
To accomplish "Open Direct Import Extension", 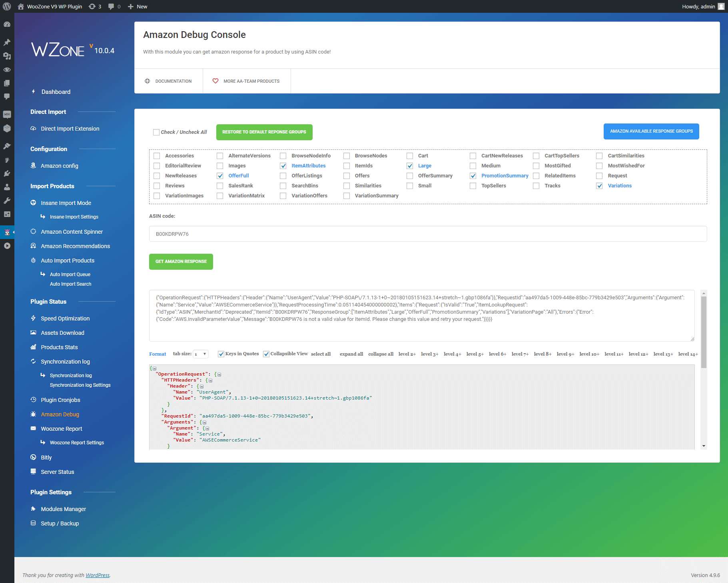I will pos(70,129).
